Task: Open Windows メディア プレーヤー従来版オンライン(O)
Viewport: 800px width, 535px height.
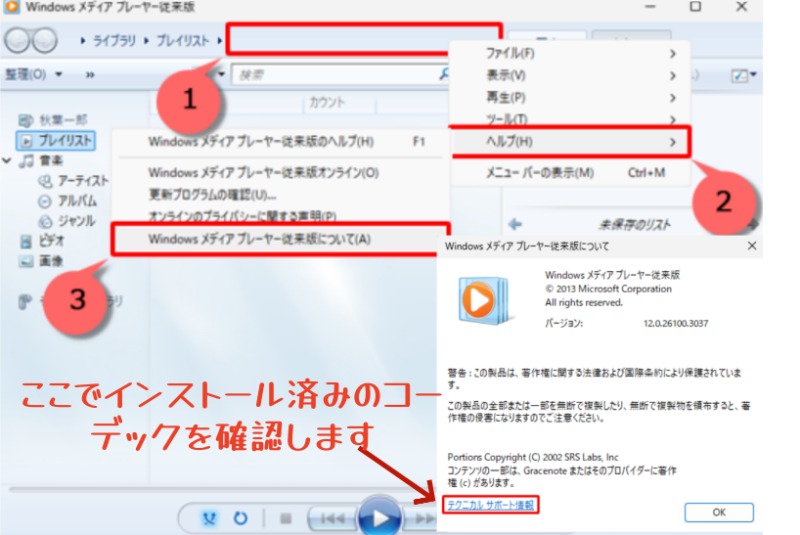Action: pos(280,173)
